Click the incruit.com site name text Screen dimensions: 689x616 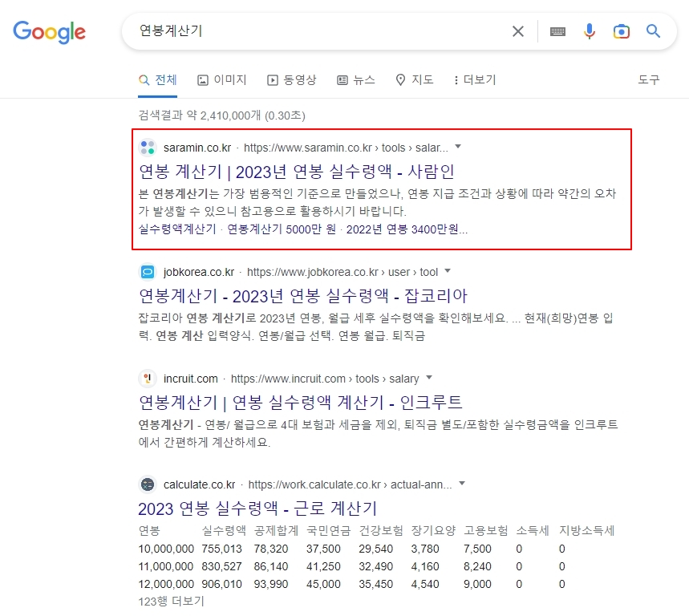click(191, 379)
